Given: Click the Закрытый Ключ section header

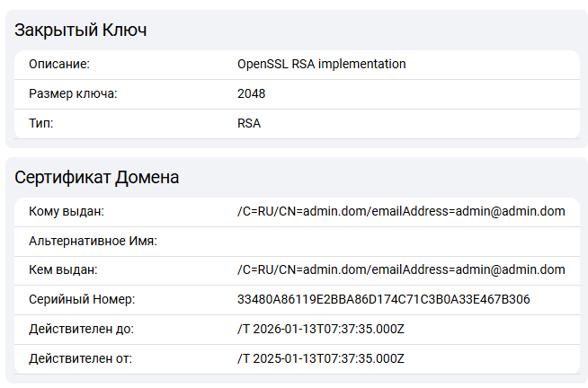Looking at the screenshot, I should [x=81, y=31].
